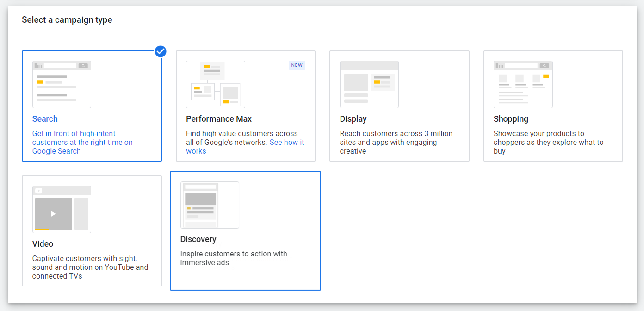Select the Shopping campaign title
644x311 pixels.
tap(511, 119)
